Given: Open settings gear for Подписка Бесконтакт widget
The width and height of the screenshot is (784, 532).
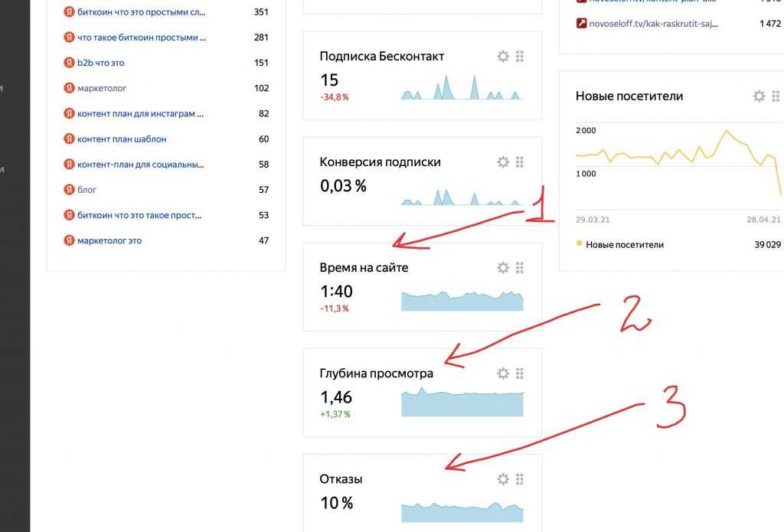Looking at the screenshot, I should tap(503, 56).
